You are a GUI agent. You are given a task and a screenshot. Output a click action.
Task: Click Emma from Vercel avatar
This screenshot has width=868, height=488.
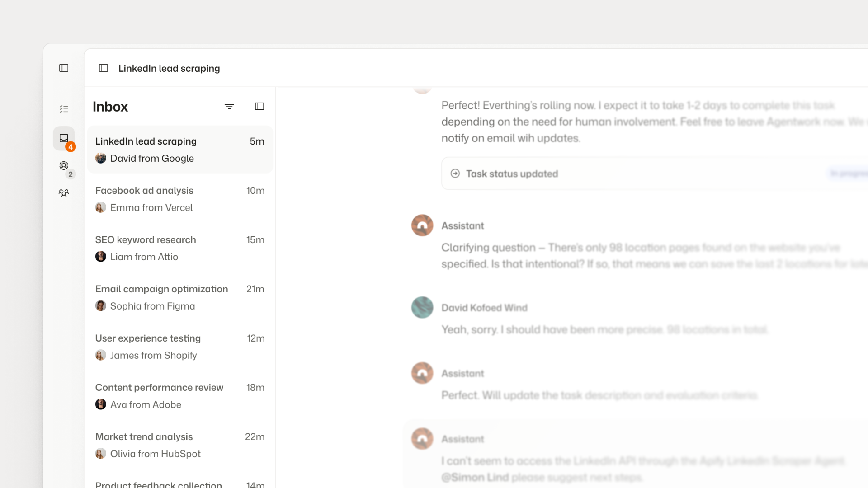(101, 207)
